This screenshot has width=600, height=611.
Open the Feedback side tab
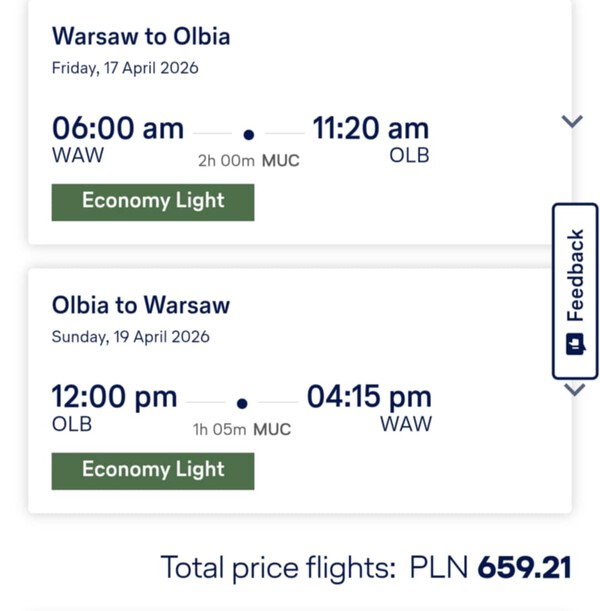575,291
